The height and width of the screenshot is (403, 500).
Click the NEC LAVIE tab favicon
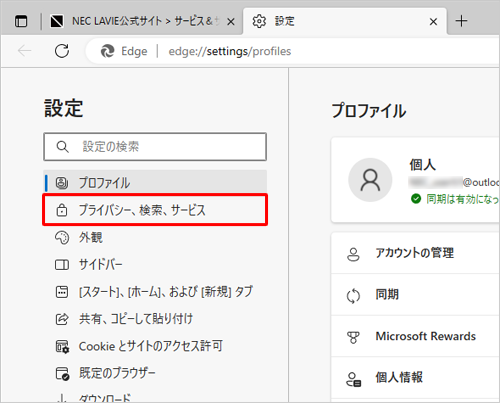[x=57, y=21]
